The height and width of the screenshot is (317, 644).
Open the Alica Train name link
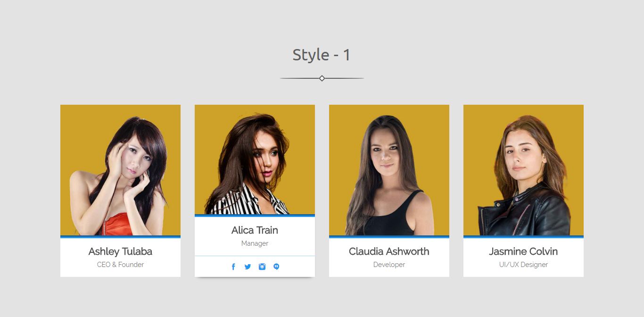255,230
